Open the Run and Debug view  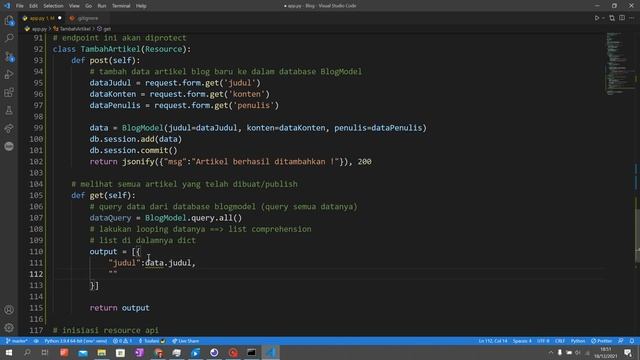[x=9, y=74]
